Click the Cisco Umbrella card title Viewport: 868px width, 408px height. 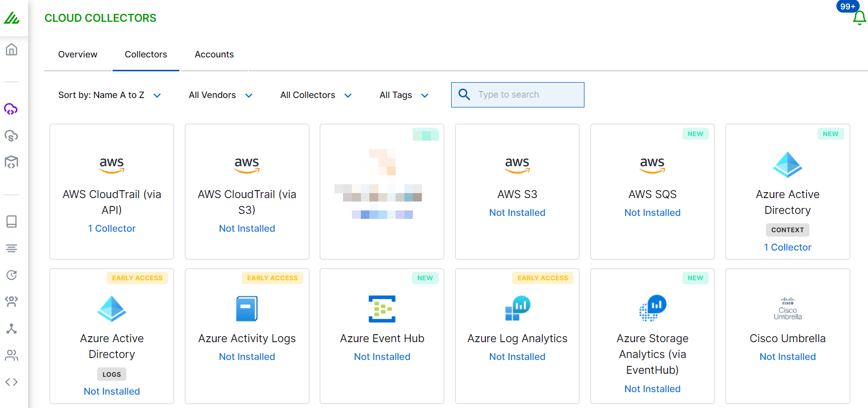[x=787, y=338]
